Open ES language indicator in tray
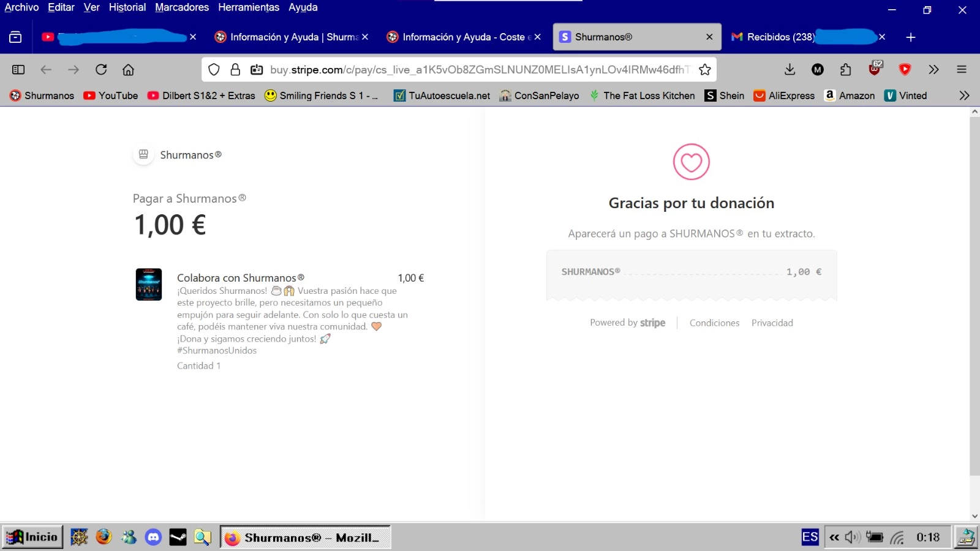The height and width of the screenshot is (551, 980). [x=810, y=537]
